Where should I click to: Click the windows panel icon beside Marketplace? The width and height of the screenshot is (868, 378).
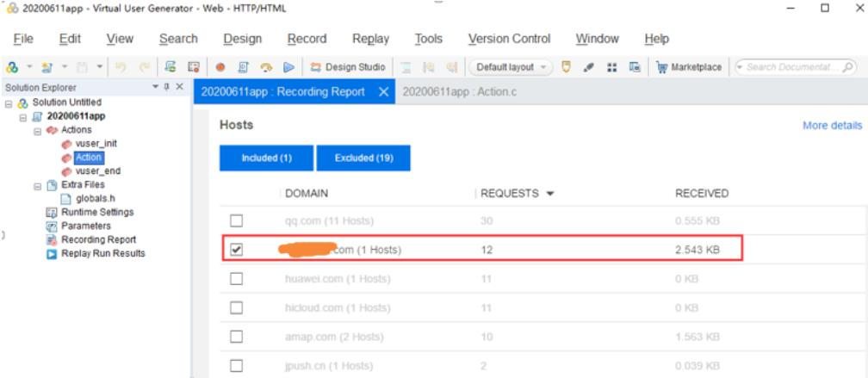pyautogui.click(x=635, y=67)
